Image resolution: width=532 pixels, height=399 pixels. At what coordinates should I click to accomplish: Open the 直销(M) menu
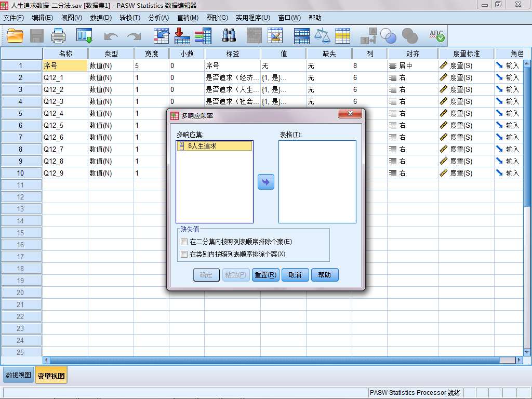click(x=188, y=18)
